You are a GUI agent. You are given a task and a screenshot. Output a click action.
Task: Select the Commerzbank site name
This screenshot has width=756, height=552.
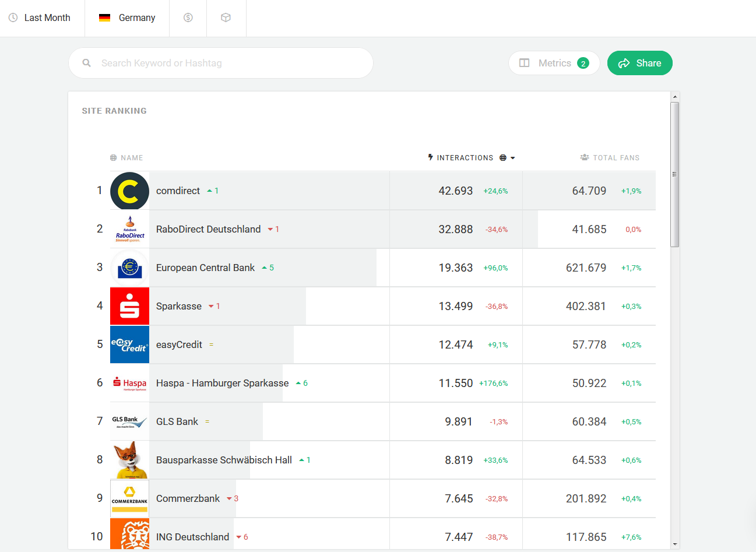(188, 498)
